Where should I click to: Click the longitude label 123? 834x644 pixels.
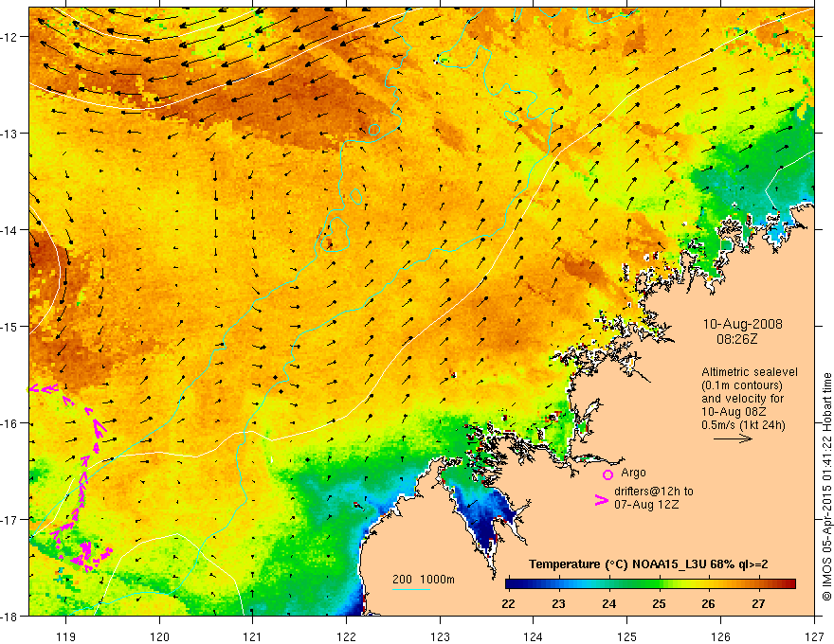[440, 636]
